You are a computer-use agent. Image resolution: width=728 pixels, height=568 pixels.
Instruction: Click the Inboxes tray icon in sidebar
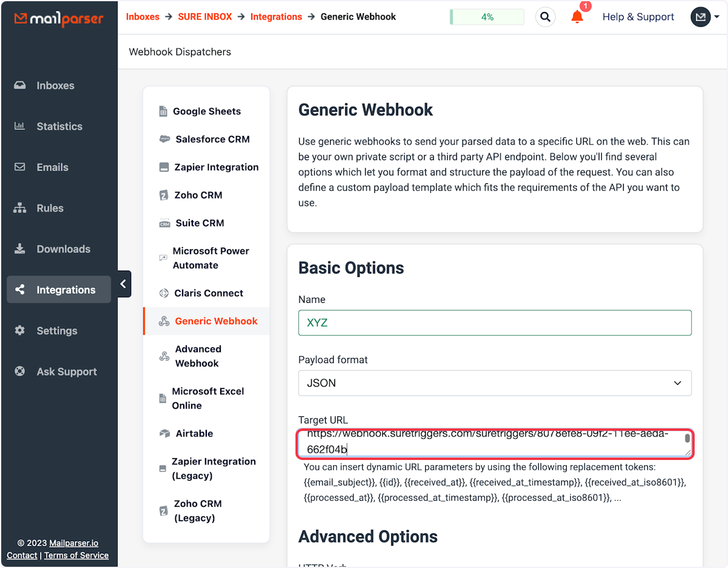tap(20, 86)
